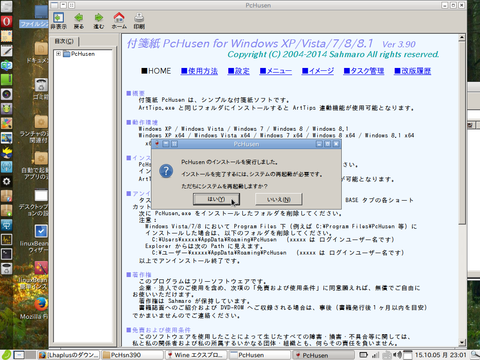Click the volume speaker tray icon
The width and height of the screenshot is (480, 360).
pyautogui.click(x=397, y=355)
